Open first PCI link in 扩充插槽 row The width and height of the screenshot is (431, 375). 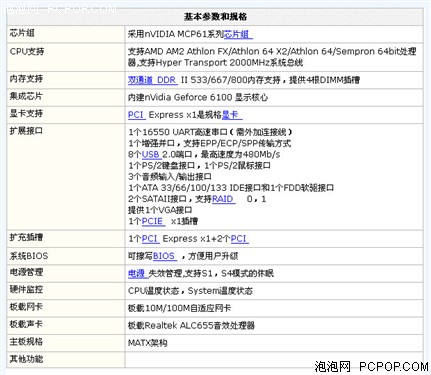click(x=151, y=239)
